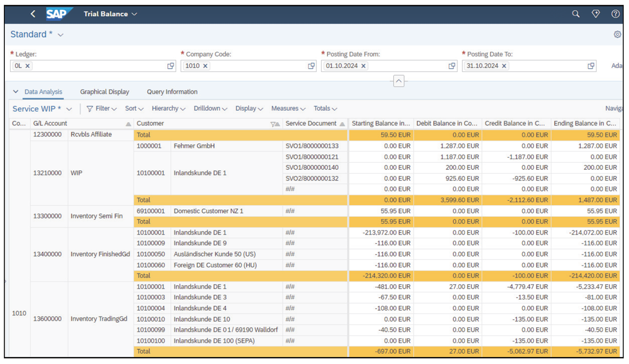This screenshot has width=629, height=364.
Task: Click sort icon on Service Document column
Action: (x=342, y=124)
